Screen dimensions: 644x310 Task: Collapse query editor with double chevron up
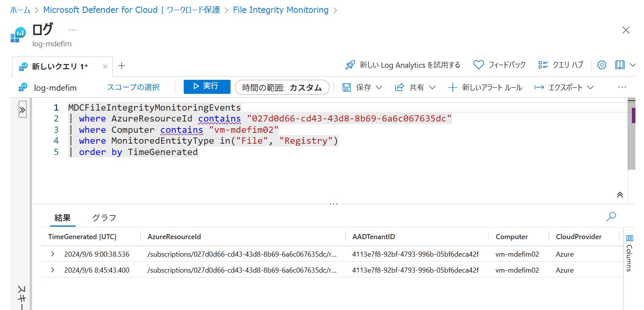(620, 195)
